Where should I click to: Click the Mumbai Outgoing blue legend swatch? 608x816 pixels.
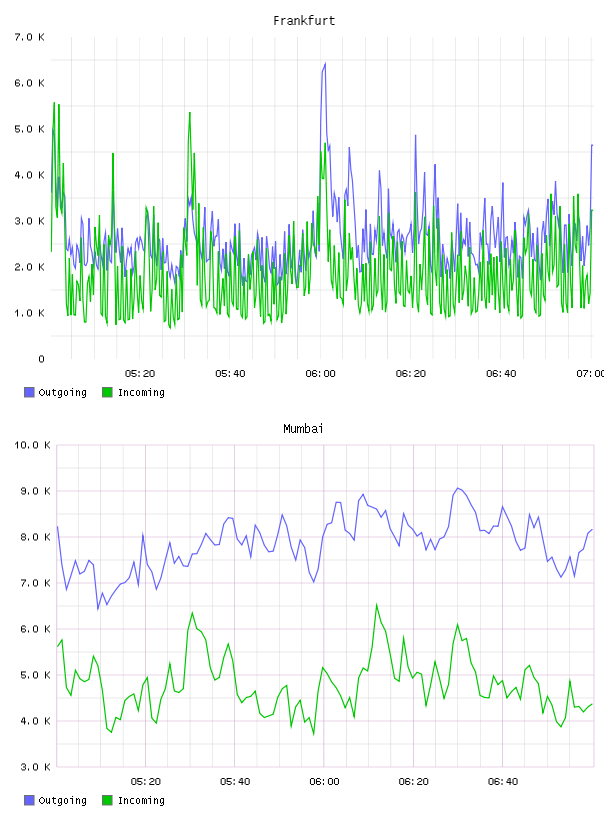tap(29, 800)
